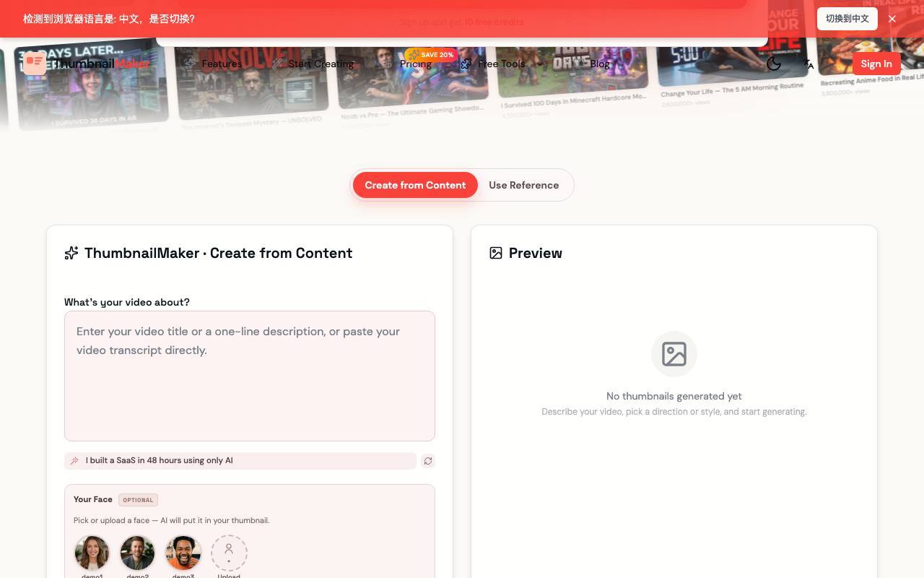The width and height of the screenshot is (924, 578).
Task: Click the Features sparkle icon
Action: point(190,64)
